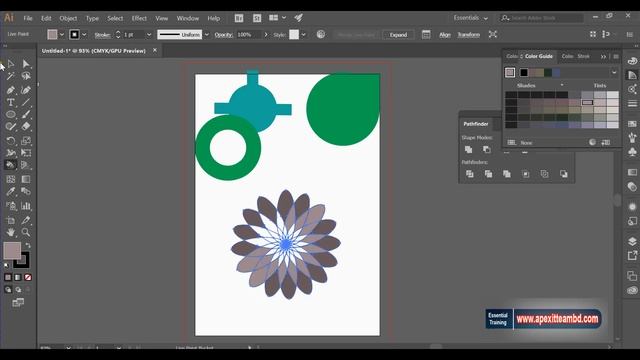Click the Align link
640x360 pixels.
[445, 35]
